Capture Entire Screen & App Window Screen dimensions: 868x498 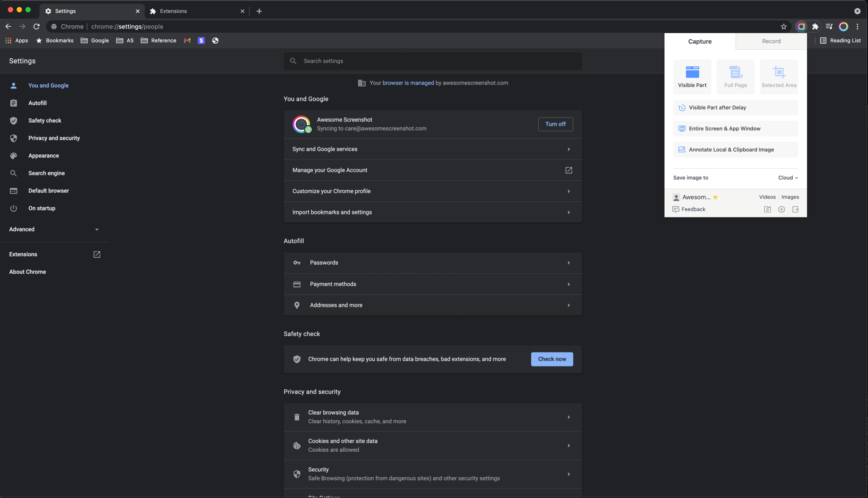[x=735, y=128]
